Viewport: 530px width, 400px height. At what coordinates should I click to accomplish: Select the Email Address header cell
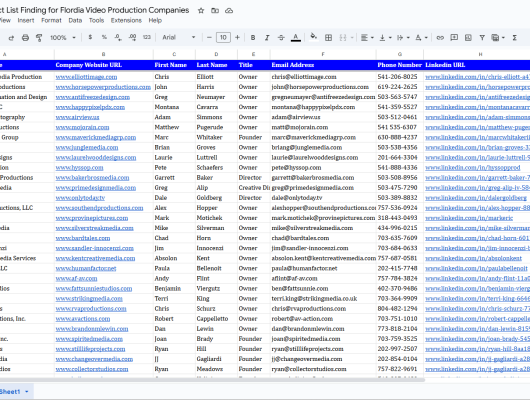pyautogui.click(x=323, y=65)
